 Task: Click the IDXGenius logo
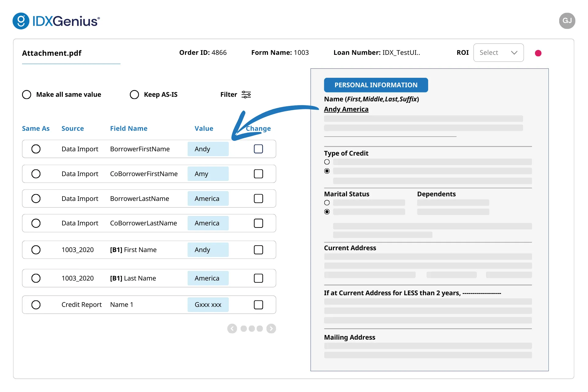[56, 21]
